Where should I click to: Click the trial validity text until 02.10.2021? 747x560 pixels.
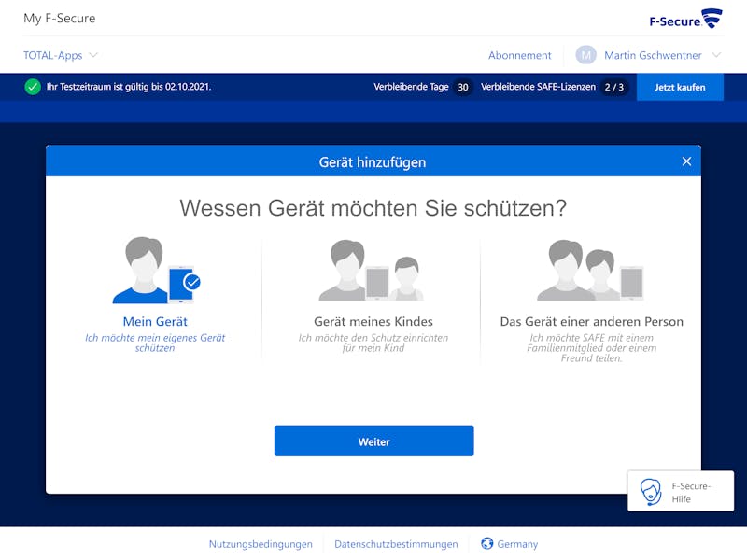pos(129,87)
